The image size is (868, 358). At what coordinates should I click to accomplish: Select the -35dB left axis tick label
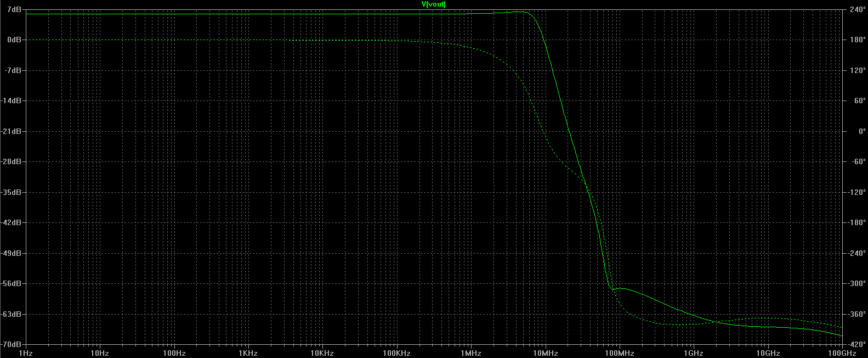pyautogui.click(x=12, y=192)
